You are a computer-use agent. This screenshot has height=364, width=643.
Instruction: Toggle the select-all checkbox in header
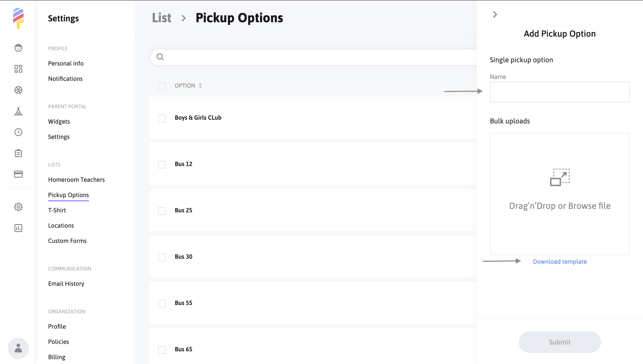[162, 86]
